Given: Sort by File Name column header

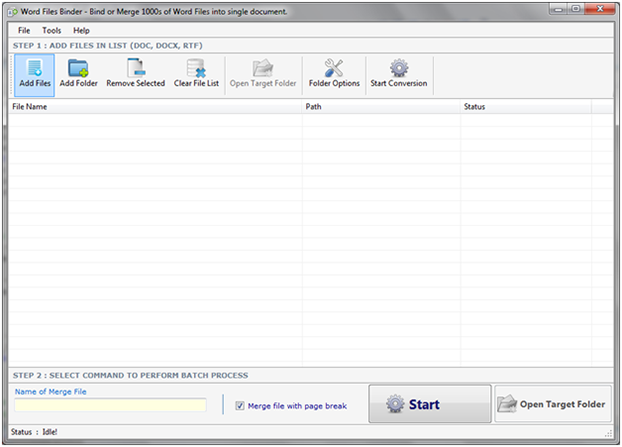Looking at the screenshot, I should [155, 107].
